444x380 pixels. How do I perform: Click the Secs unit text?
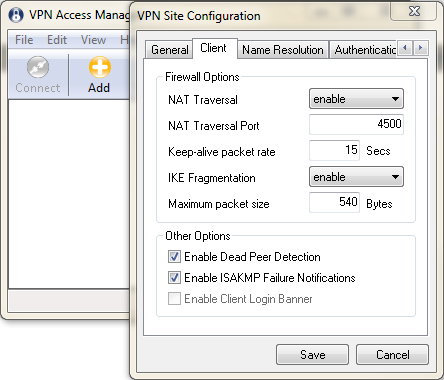click(378, 151)
